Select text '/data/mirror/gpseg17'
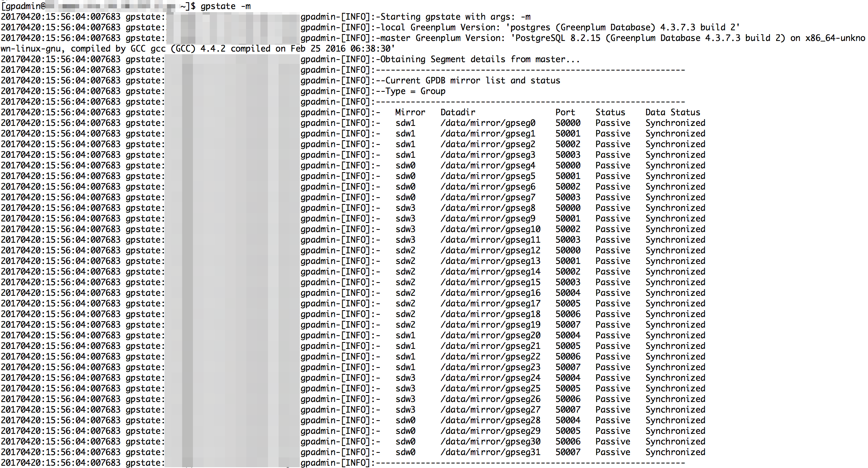The height and width of the screenshot is (468, 868). click(490, 303)
